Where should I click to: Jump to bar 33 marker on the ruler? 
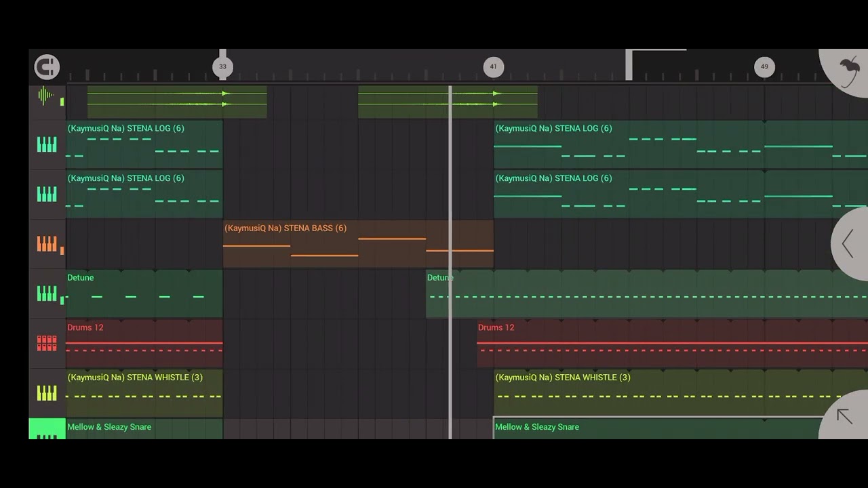[x=222, y=67]
